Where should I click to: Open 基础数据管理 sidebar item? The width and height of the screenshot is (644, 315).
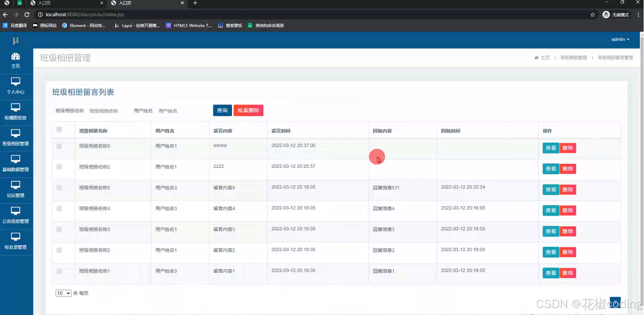coord(15,164)
